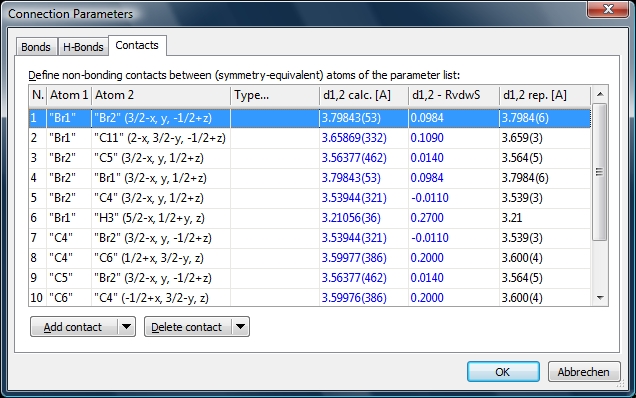The height and width of the screenshot is (398, 636).
Task: Click the Add contact button
Action: click(x=73, y=327)
